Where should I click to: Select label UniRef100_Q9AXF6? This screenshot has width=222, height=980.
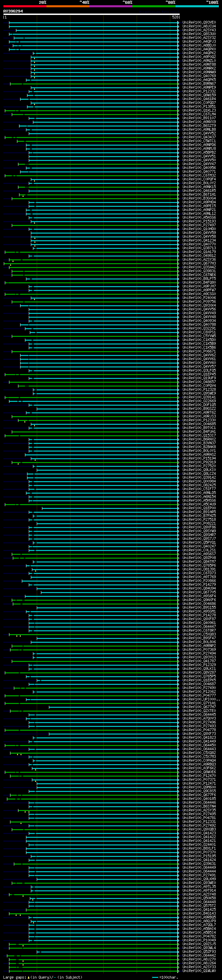pyautogui.click(x=199, y=600)
